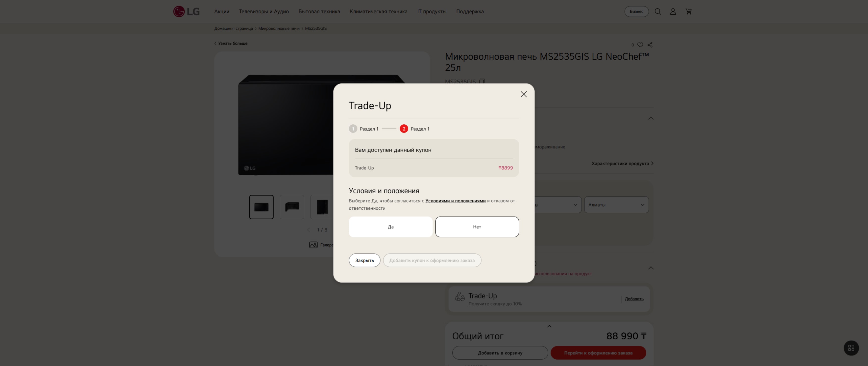
Task: Select third microwave side thumbnail
Action: (322, 207)
